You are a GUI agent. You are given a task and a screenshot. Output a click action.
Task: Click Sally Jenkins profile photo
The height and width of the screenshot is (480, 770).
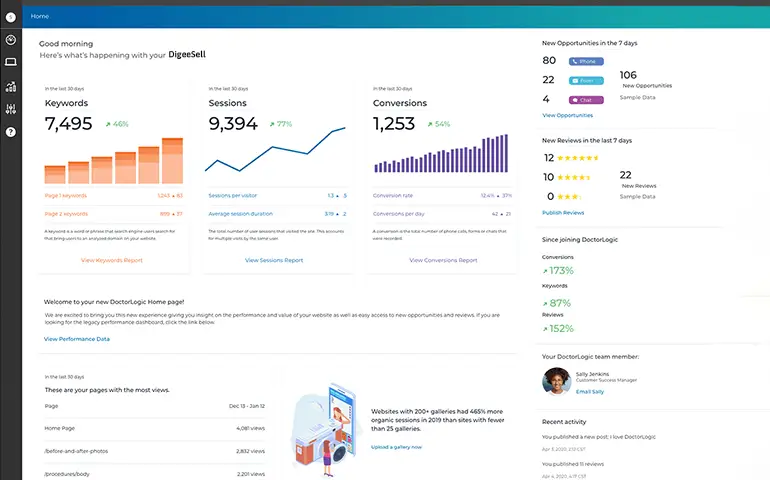pos(556,381)
